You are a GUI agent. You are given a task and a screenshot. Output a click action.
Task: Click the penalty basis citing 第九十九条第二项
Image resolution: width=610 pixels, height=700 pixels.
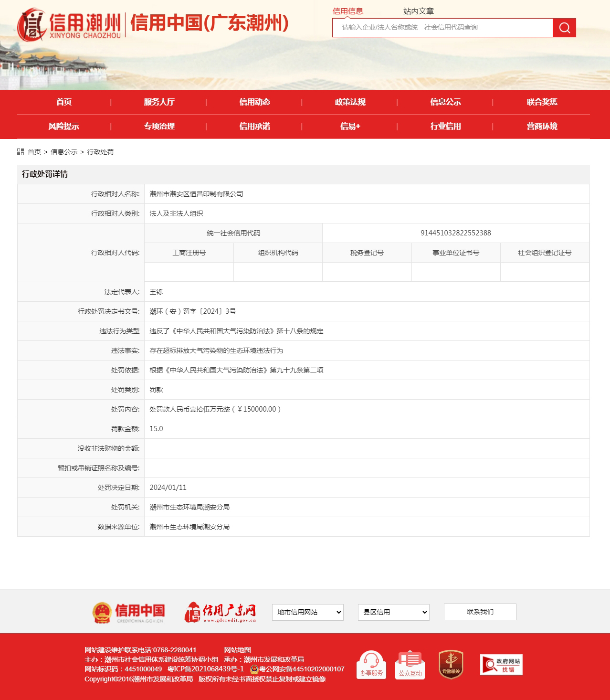click(237, 370)
